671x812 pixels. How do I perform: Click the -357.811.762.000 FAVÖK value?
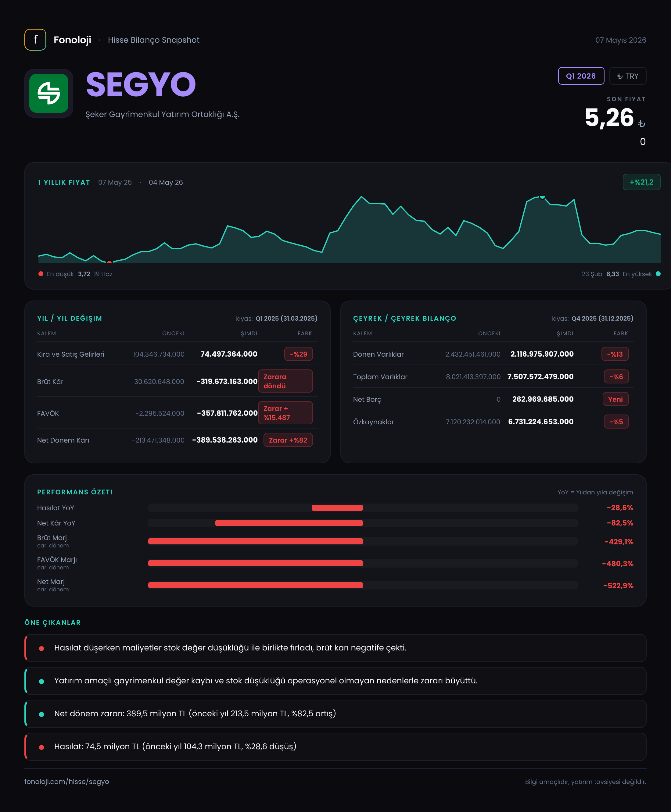tap(227, 413)
